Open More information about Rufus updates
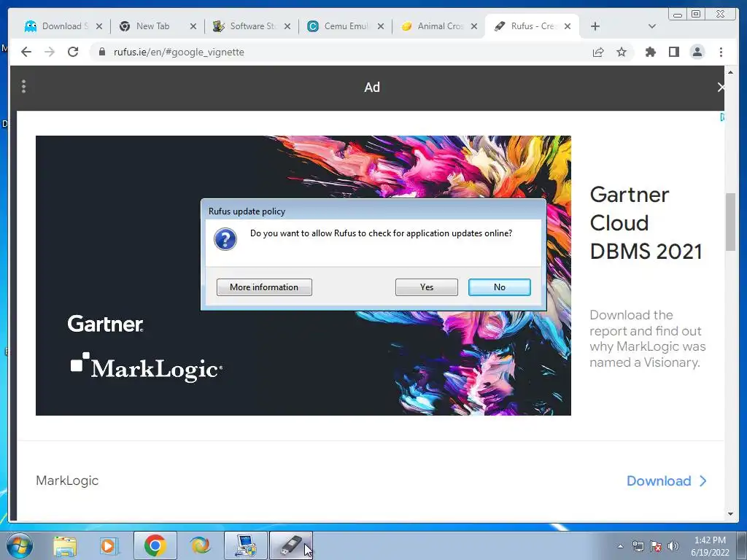Image resolution: width=747 pixels, height=560 pixels. 264,287
